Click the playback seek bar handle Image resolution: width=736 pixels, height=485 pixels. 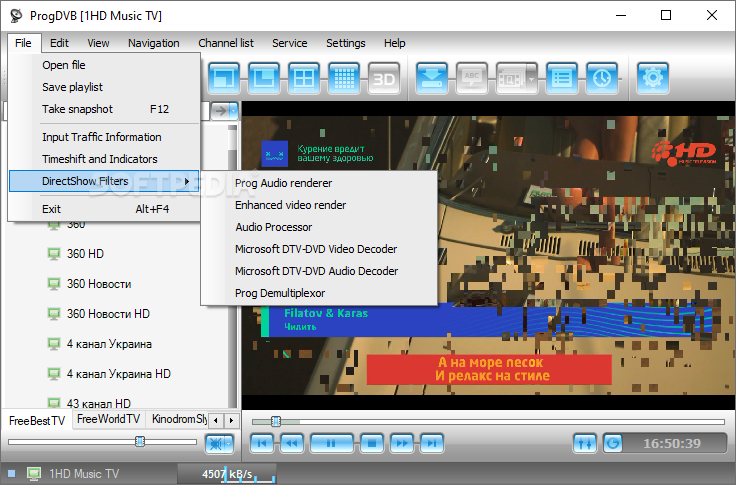click(276, 421)
